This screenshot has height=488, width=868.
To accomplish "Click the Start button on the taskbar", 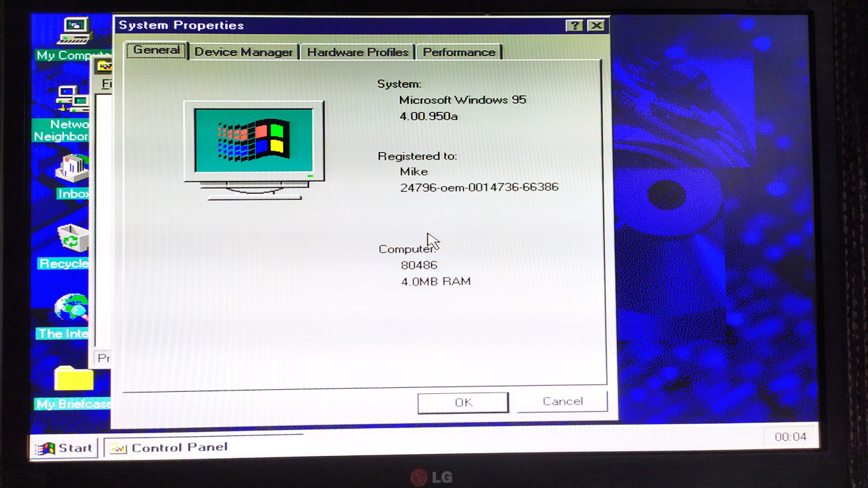I will tap(63, 448).
